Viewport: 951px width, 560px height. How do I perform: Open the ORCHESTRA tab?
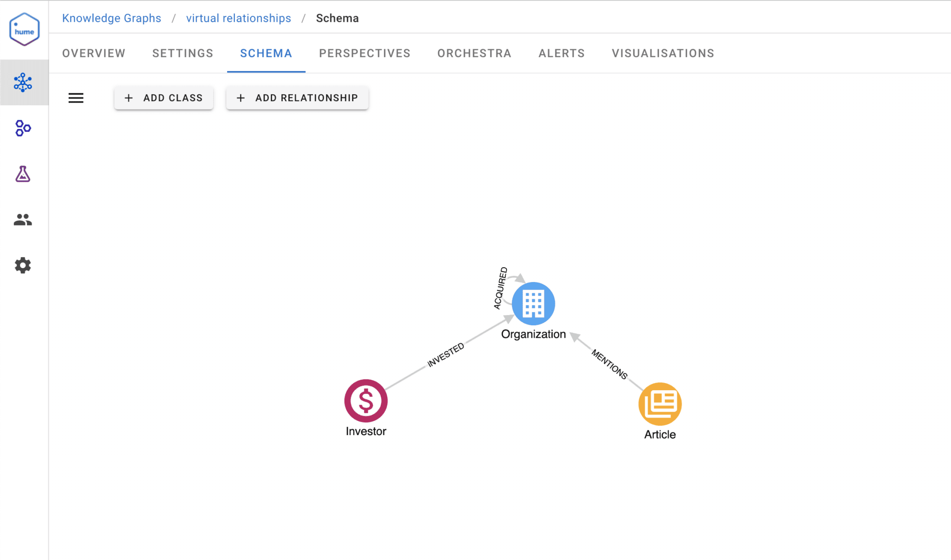click(x=474, y=53)
